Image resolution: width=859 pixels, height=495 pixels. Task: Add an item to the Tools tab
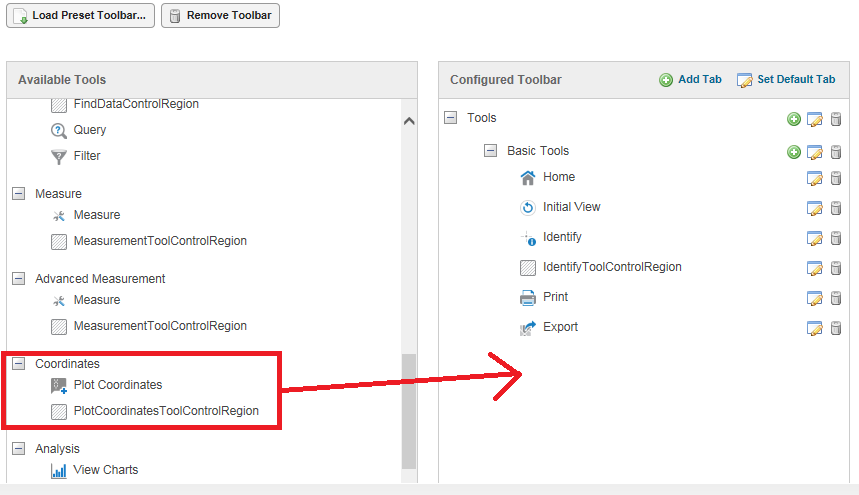[794, 119]
